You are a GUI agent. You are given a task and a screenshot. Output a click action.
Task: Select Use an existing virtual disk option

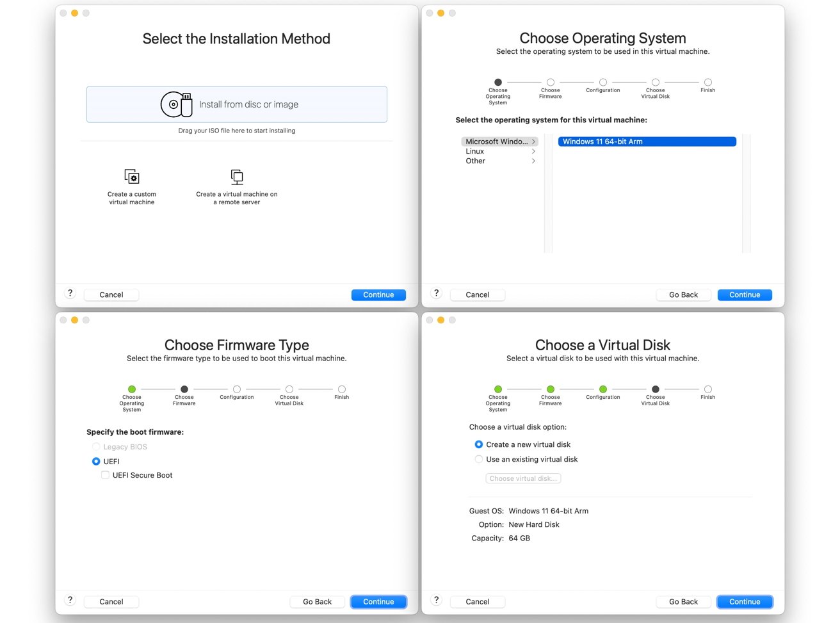pyautogui.click(x=479, y=459)
